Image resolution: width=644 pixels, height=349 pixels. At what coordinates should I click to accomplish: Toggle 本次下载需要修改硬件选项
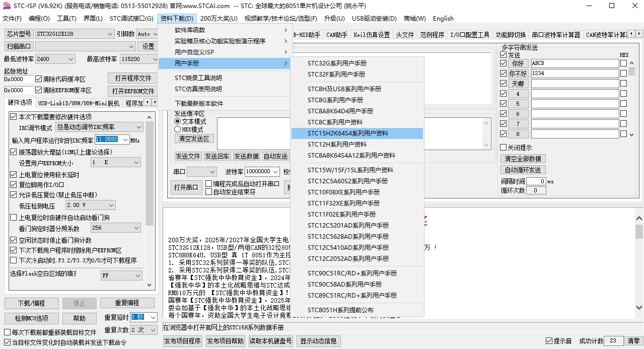coord(14,117)
